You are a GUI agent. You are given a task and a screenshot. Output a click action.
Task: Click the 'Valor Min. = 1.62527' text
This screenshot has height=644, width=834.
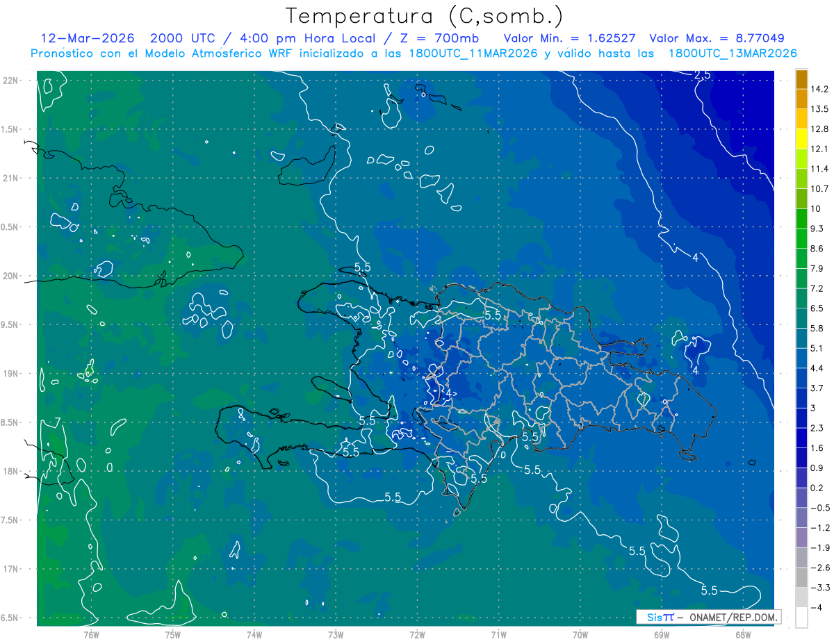[x=571, y=38]
